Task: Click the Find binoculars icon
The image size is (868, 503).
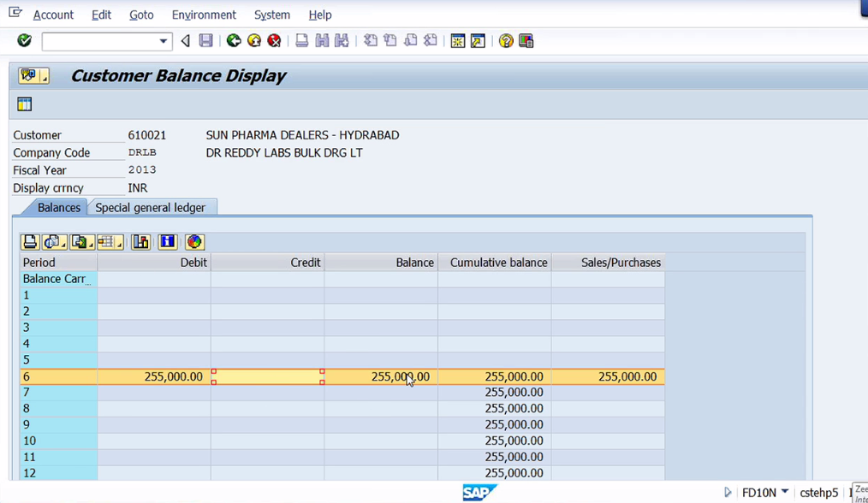Action: (322, 41)
